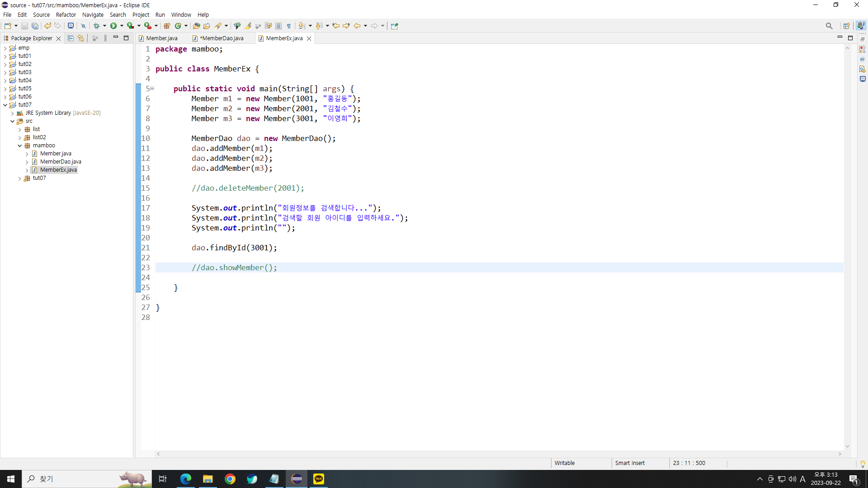The image size is (868, 488).
Task: Expand the list02 package
Action: 20,137
